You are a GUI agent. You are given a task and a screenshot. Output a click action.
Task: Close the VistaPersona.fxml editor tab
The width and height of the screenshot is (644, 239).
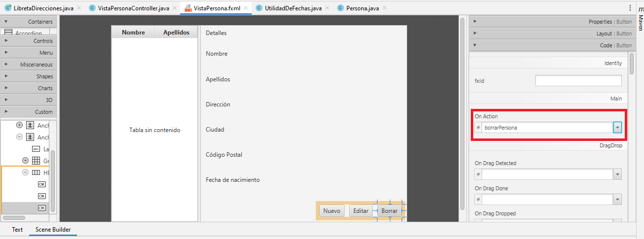(245, 8)
